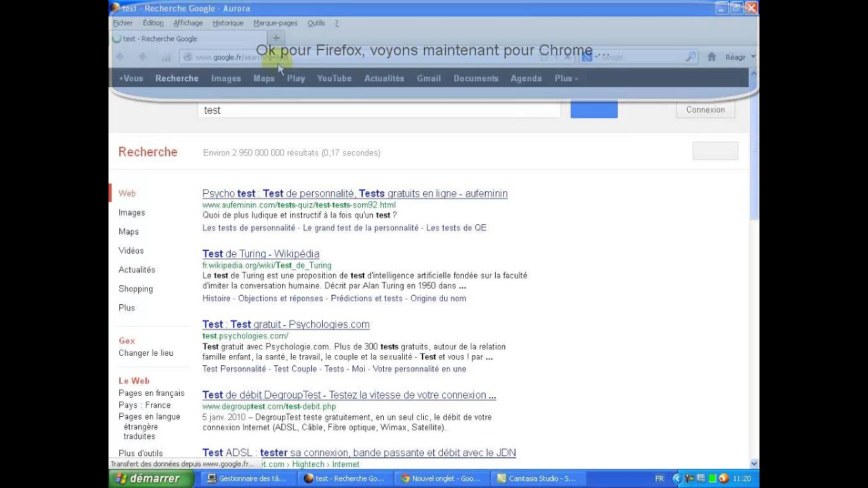This screenshot has width=868, height=488.
Task: Click the Aurora icon in the title bar
Action: tap(115, 8)
